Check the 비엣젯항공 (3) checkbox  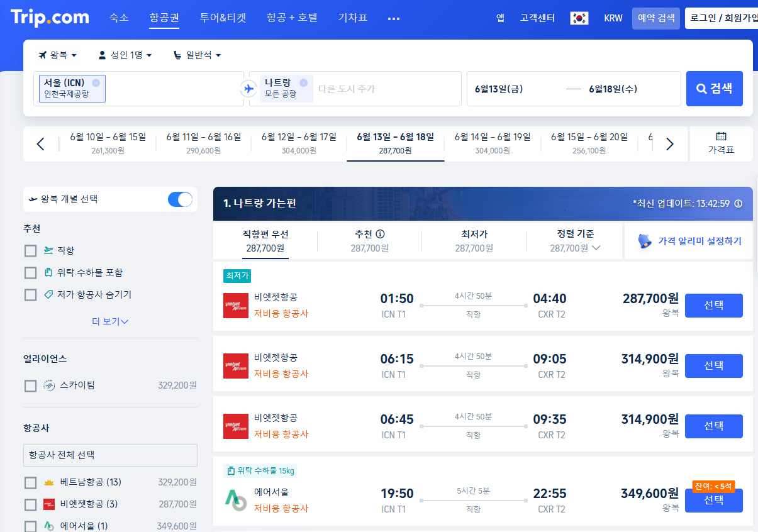[30, 505]
